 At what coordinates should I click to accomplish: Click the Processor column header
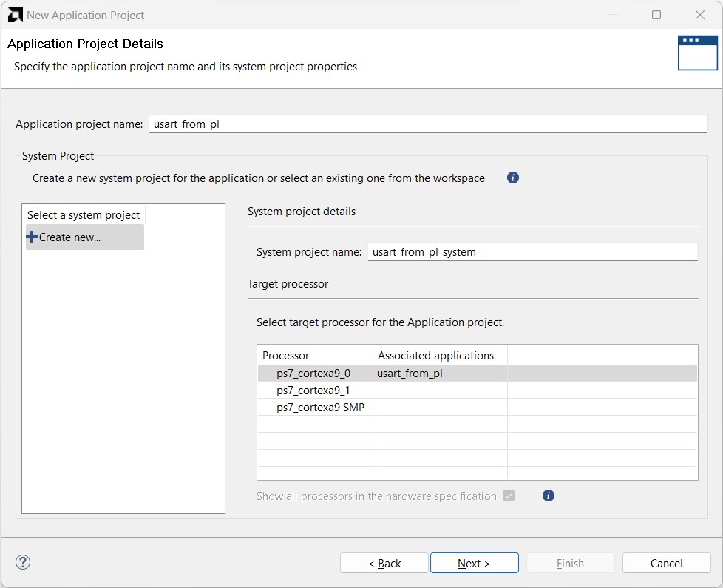tap(315, 355)
